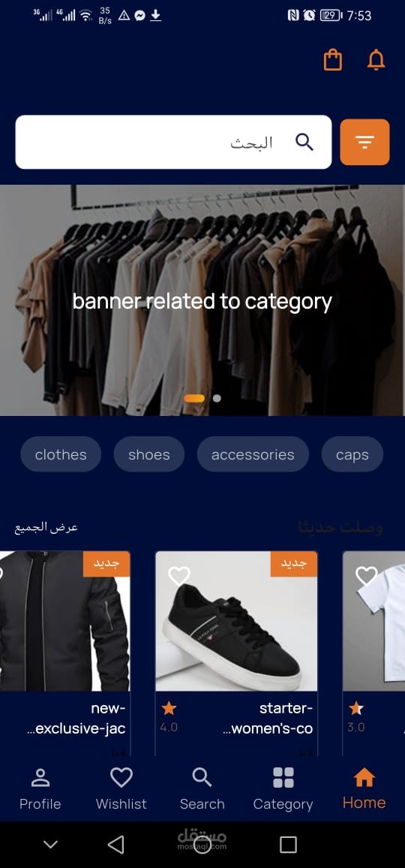This screenshot has width=405, height=868.
Task: Toggle wishlist heart on white t-shirt
Action: tap(366, 576)
